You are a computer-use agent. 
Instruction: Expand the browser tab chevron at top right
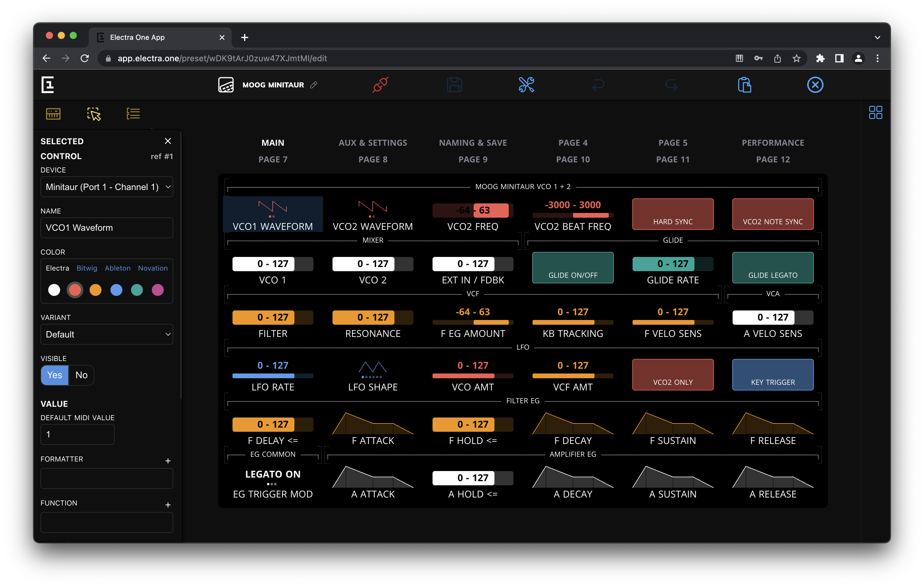(877, 37)
